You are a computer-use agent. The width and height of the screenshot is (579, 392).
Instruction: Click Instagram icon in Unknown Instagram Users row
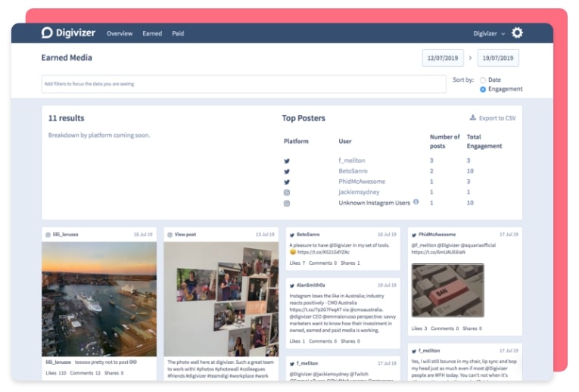tap(287, 204)
